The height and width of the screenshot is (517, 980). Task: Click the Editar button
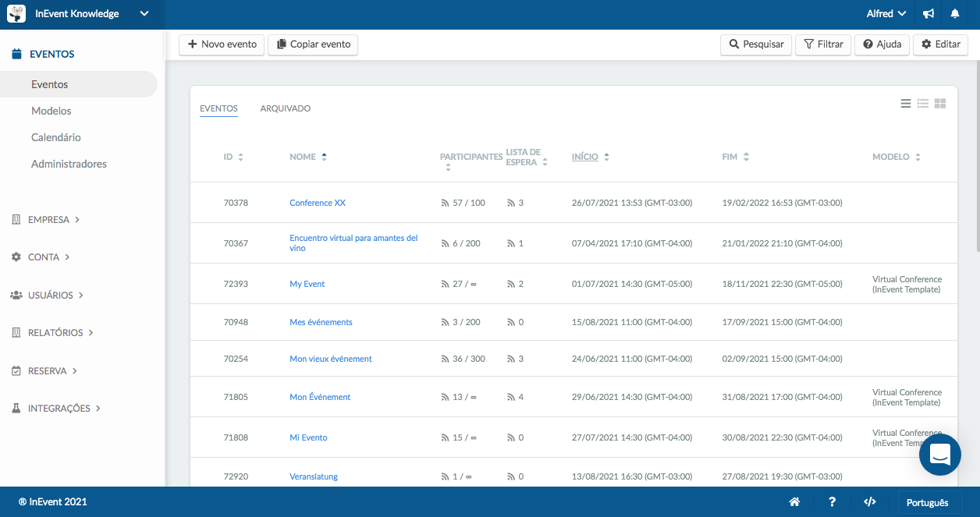(x=941, y=44)
